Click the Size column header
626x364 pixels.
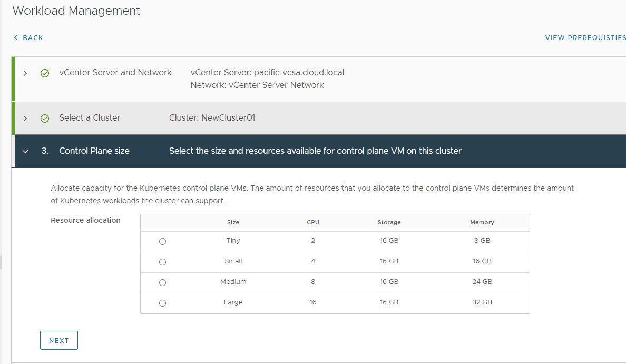[x=233, y=222]
